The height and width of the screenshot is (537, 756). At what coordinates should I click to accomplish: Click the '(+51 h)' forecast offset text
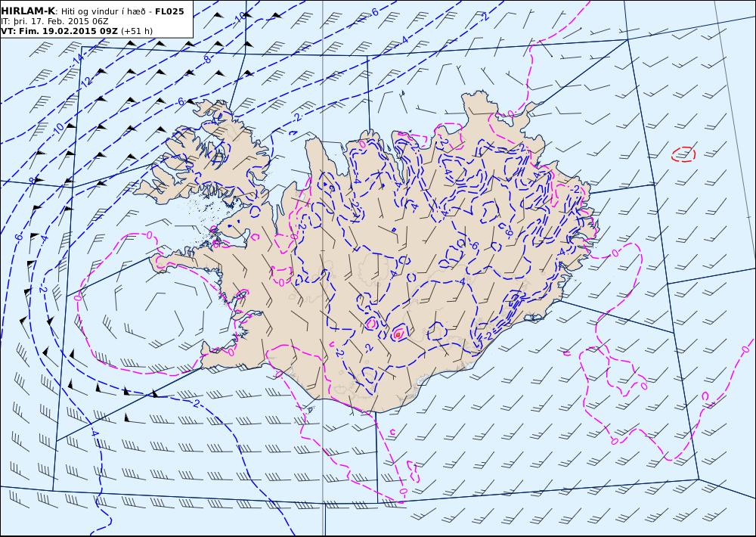(137, 31)
